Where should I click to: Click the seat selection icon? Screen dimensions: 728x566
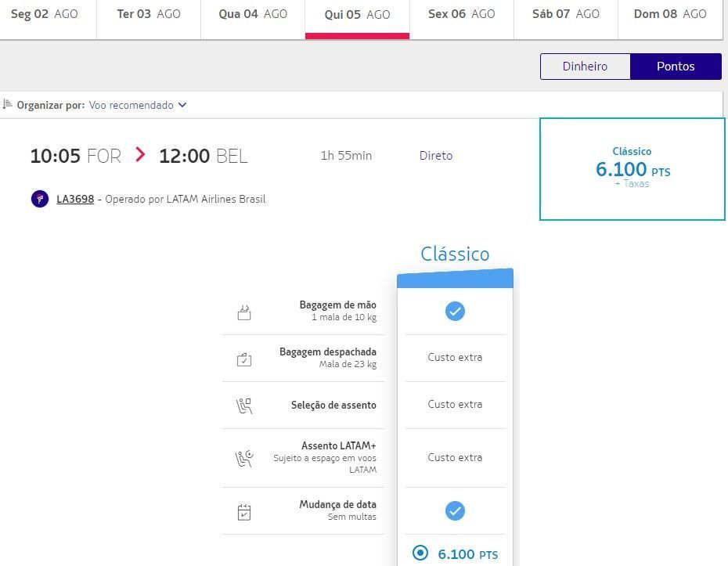tap(244, 406)
